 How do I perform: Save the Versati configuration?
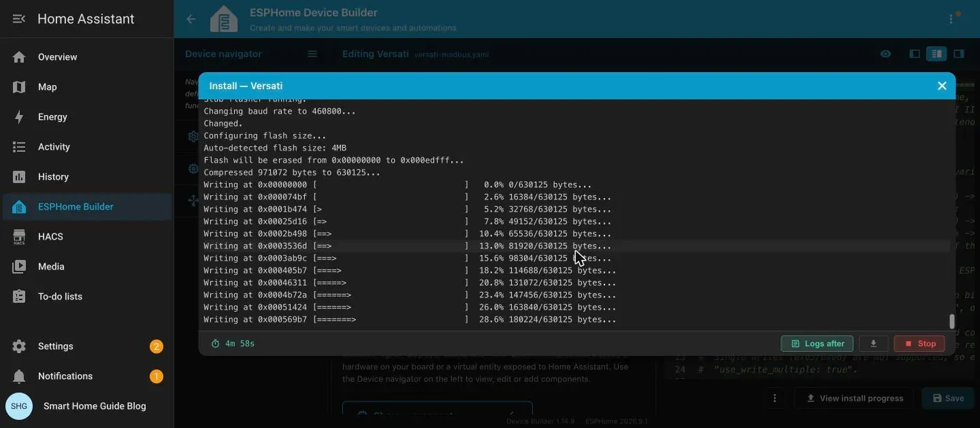click(948, 398)
